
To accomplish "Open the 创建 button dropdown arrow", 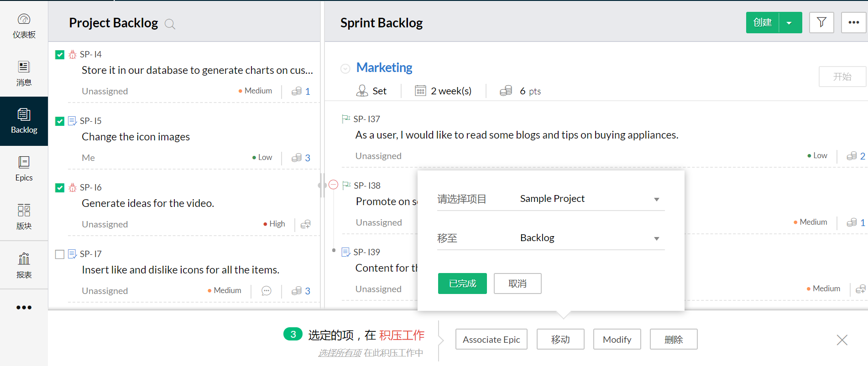I will click(790, 23).
